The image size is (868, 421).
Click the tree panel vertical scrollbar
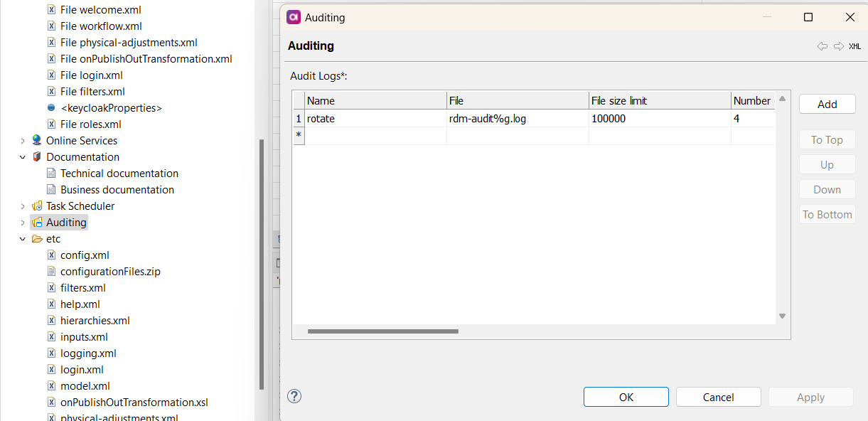(262, 263)
